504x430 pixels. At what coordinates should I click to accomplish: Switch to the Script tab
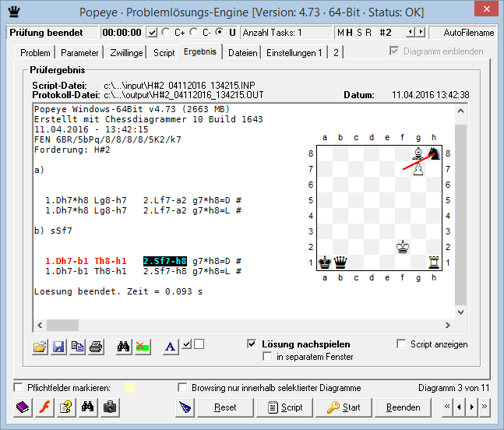(164, 53)
